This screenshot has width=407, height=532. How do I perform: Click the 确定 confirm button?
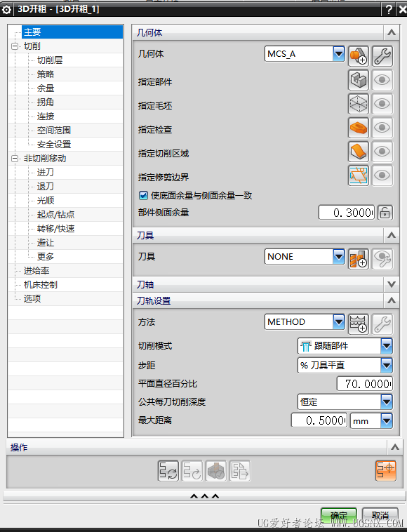click(339, 516)
